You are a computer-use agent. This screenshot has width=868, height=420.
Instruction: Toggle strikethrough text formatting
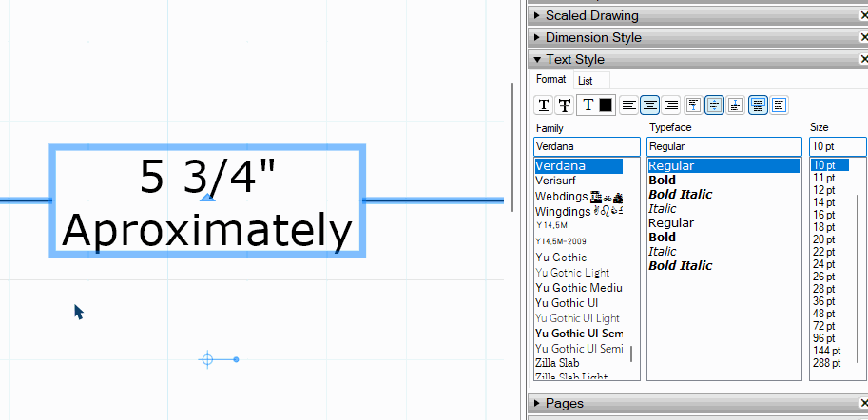point(565,105)
